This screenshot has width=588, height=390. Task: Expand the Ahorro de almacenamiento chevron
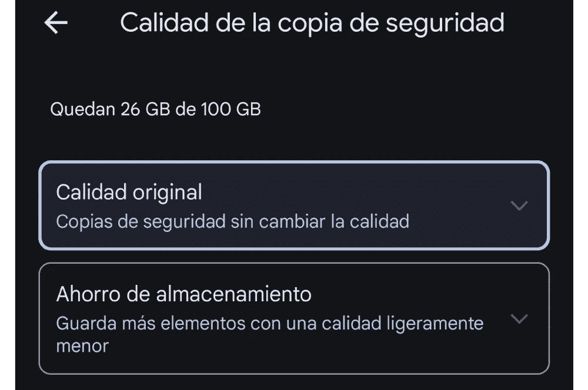pyautogui.click(x=519, y=319)
